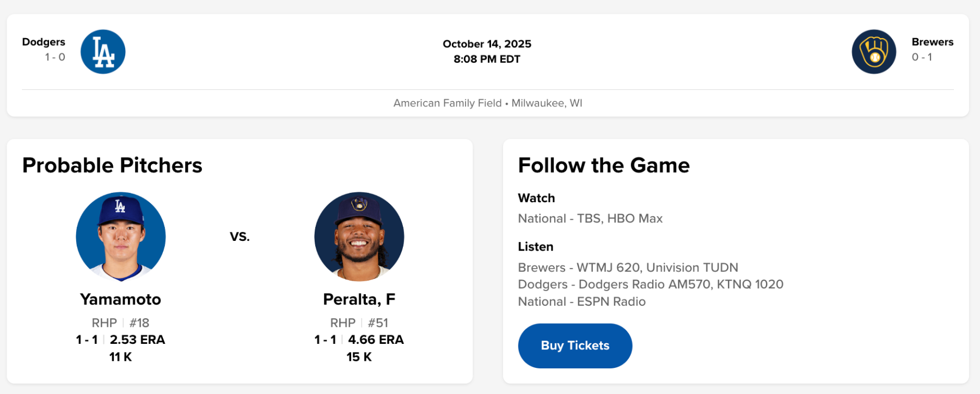Click Peralta's 4.66 ERA stat

[x=376, y=340]
